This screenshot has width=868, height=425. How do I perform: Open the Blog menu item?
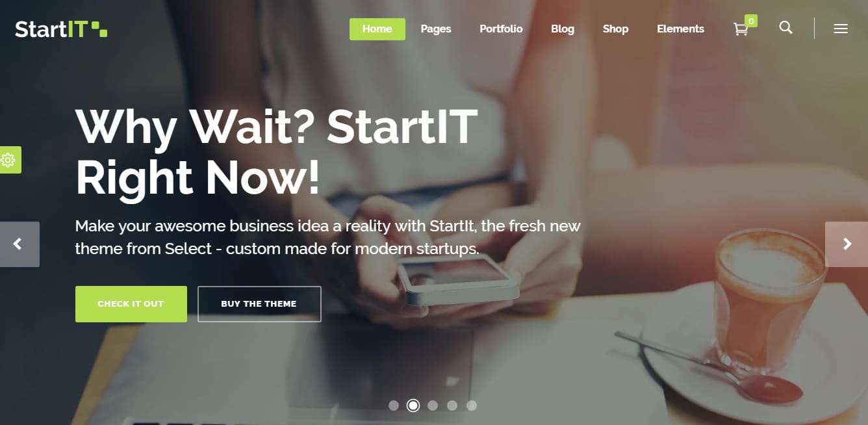pos(563,29)
